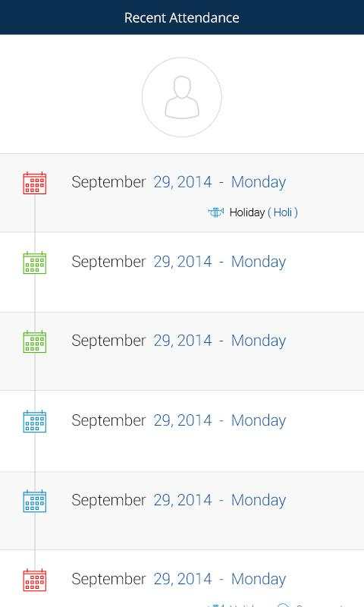Click the timeline line between the green calendars
The image size is (364, 607).
point(35,302)
